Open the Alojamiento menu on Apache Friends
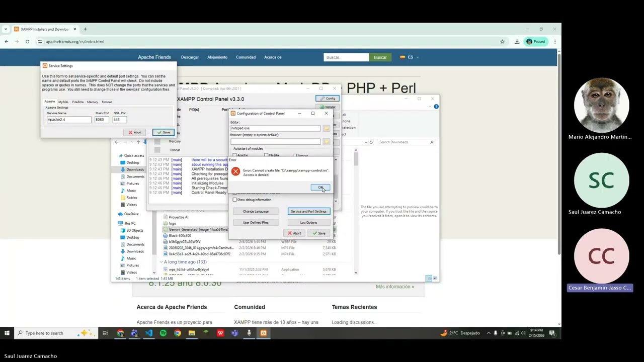Screen dimensions: 644x362 217,57
